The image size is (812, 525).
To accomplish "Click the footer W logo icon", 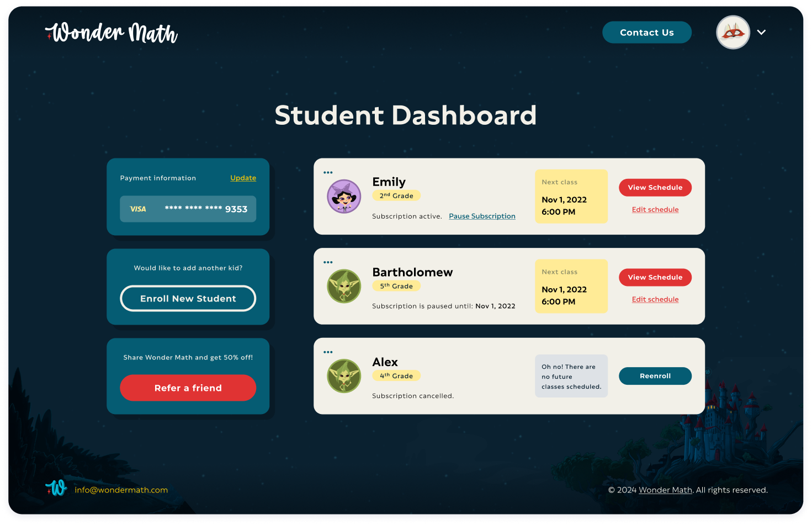I will 56,488.
